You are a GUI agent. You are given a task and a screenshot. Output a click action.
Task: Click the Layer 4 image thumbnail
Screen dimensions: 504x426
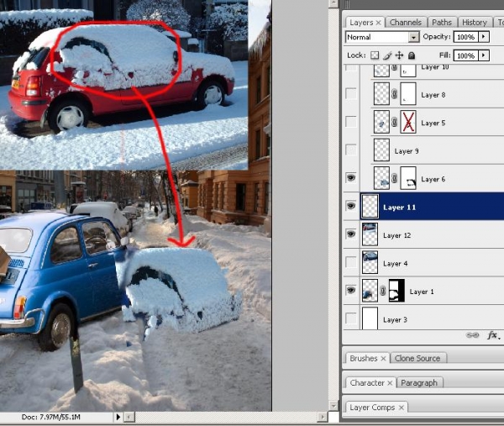(370, 262)
